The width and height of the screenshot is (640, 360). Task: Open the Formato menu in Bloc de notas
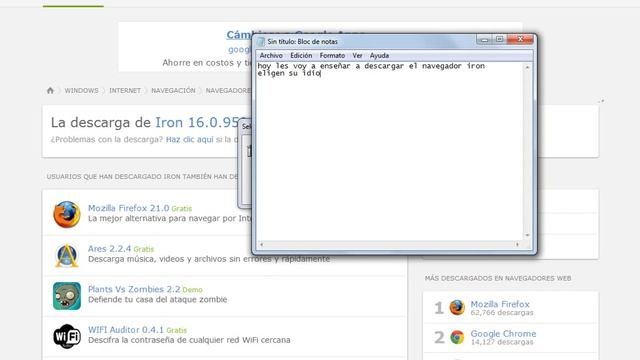pyautogui.click(x=332, y=56)
